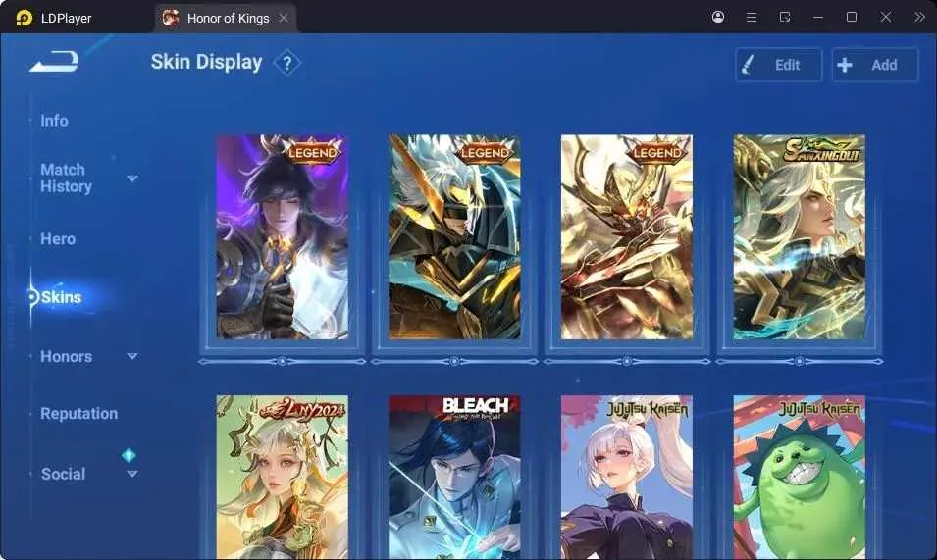Open the LDPlayer user account icon
The image size is (937, 560).
click(718, 17)
